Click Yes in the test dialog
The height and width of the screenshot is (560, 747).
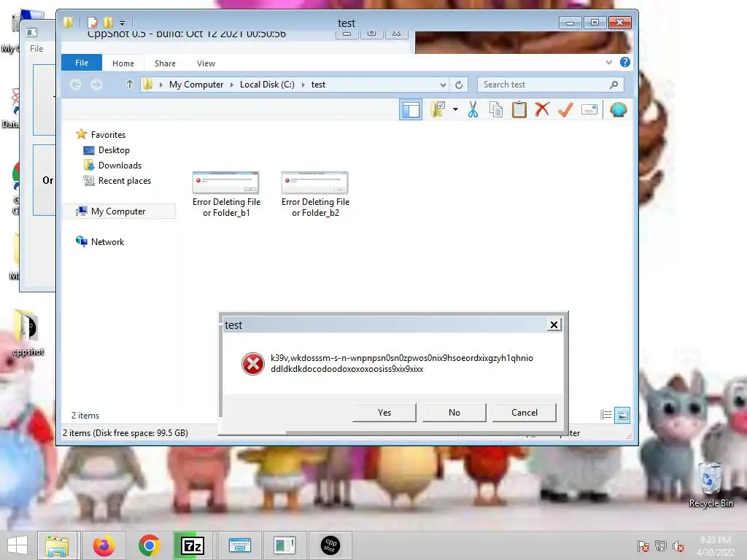384,413
